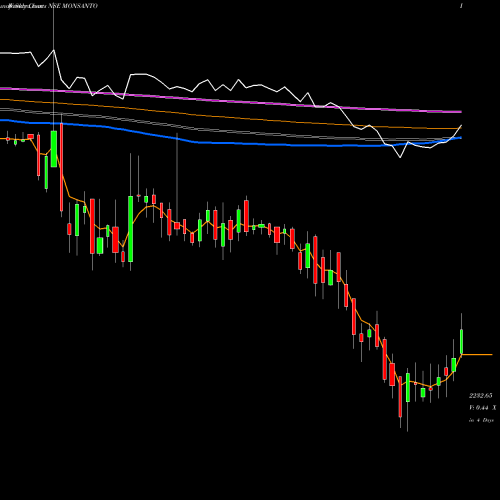Image resolution: width=500 pixels, height=500 pixels.
Task: Click the latest green candlestick at the chart's end
Action: (x=462, y=341)
